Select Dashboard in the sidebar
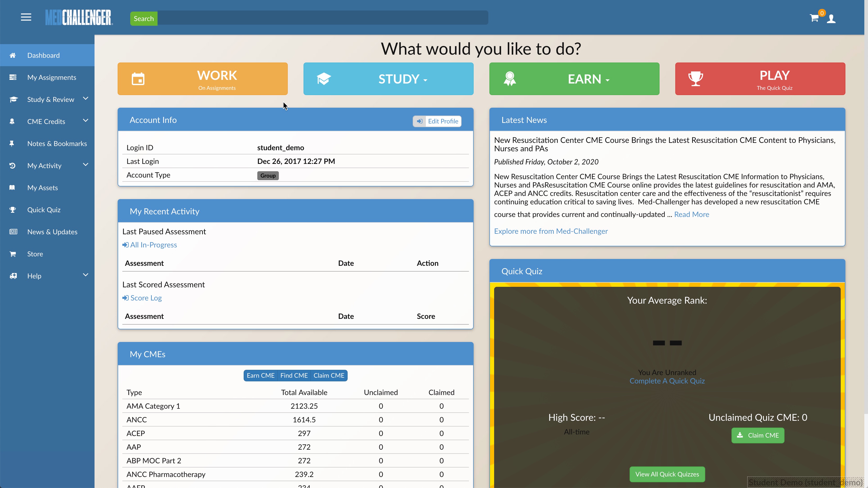868x488 pixels. [x=47, y=55]
